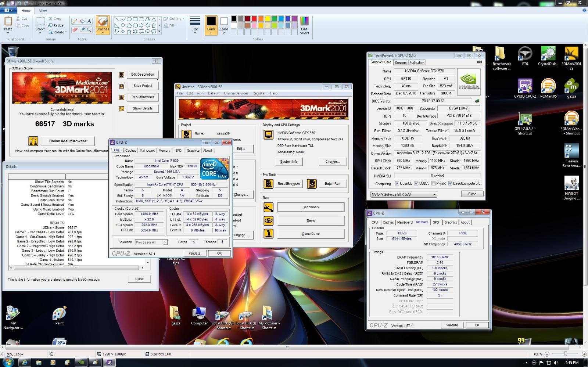The width and height of the screenshot is (588, 367).
Task: Click the Save icon in Paint title bar
Action: click(x=12, y=3)
